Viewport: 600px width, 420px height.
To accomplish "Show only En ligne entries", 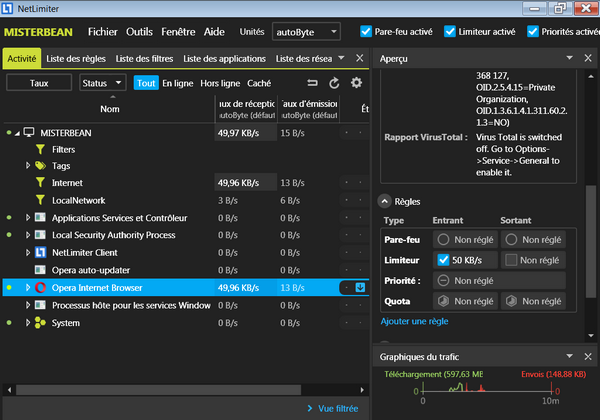I will 178,83.
